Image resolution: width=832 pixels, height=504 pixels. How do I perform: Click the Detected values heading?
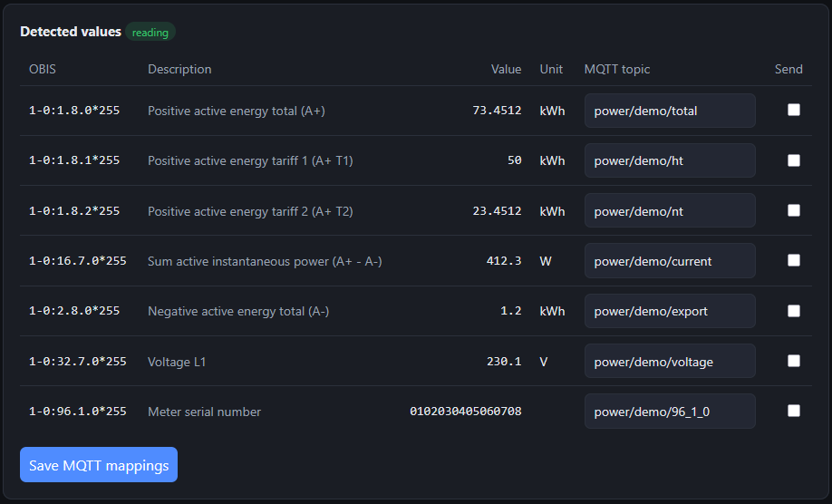click(x=71, y=32)
